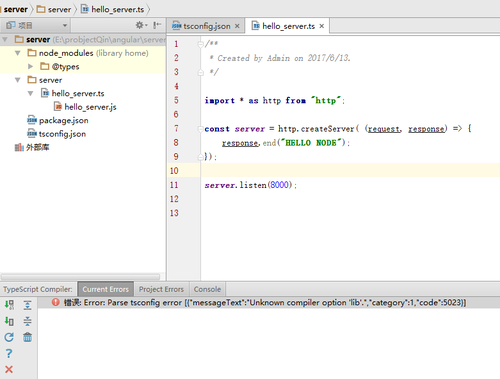Collapse the node_modules folder
The height and width of the screenshot is (379, 500).
[18, 53]
